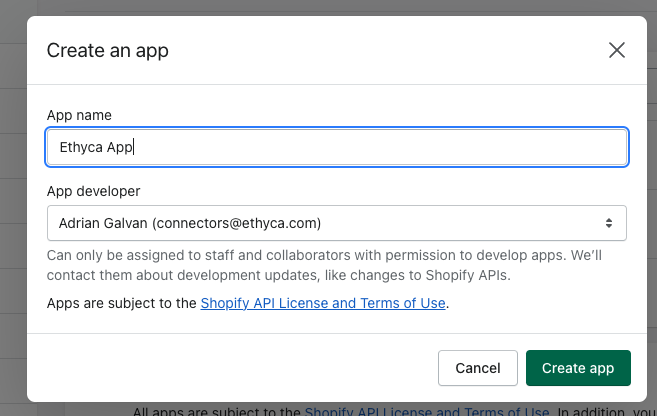This screenshot has width=657, height=416.
Task: Open Shopify API License link in dialog
Action: coord(322,303)
